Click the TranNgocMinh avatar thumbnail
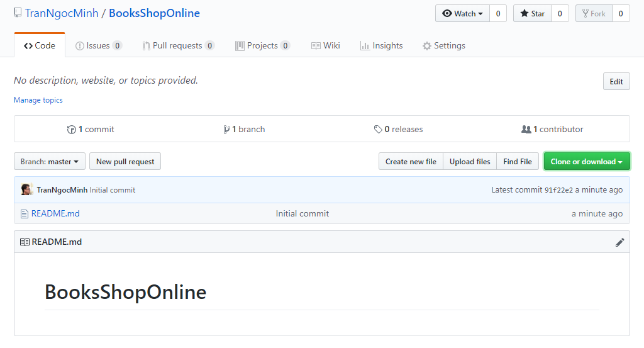 point(26,189)
